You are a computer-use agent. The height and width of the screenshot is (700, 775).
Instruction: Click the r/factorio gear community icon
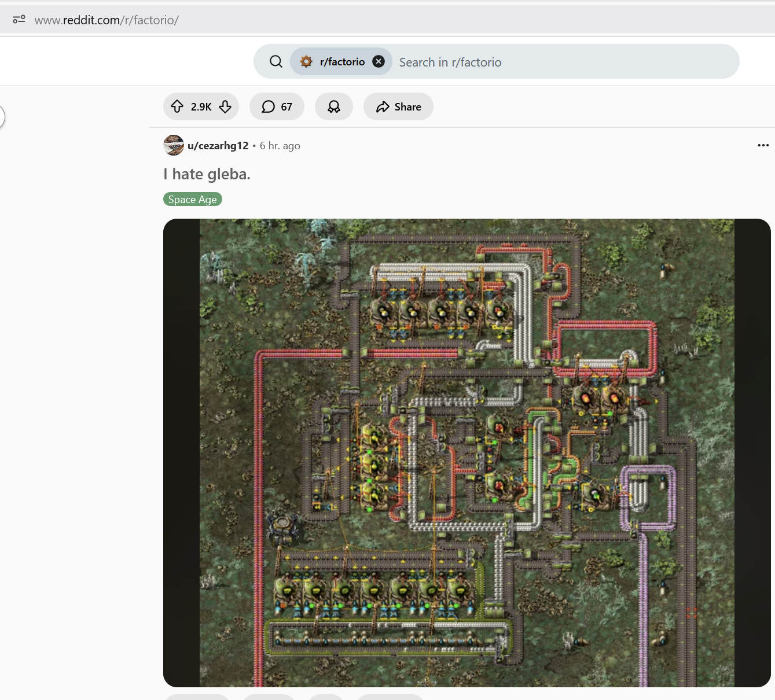[306, 61]
